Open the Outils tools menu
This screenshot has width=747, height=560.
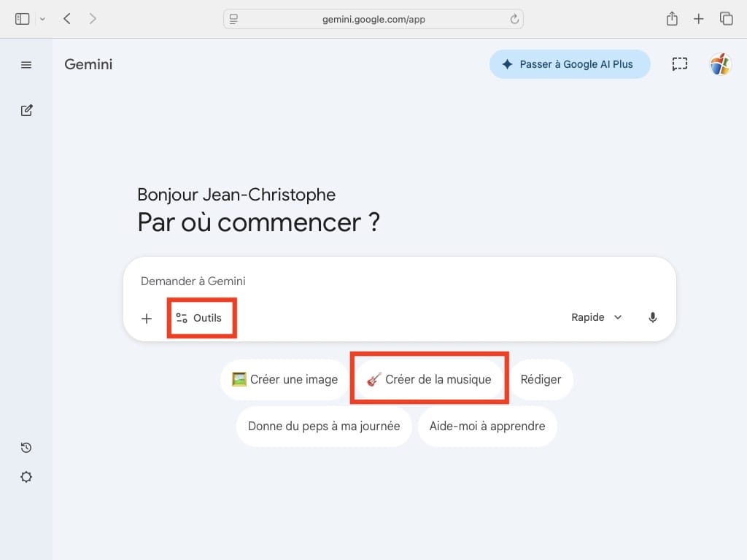coord(199,319)
